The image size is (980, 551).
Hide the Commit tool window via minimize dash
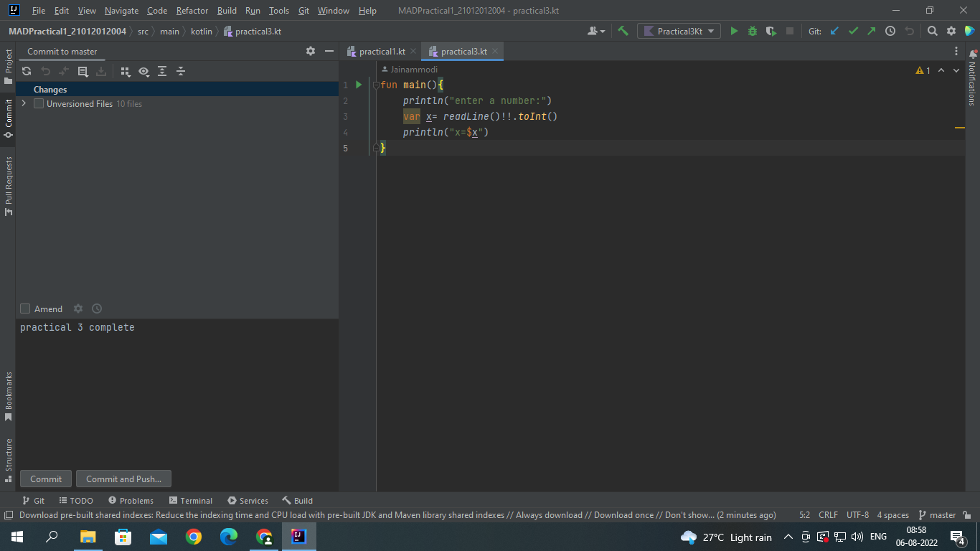pyautogui.click(x=329, y=51)
